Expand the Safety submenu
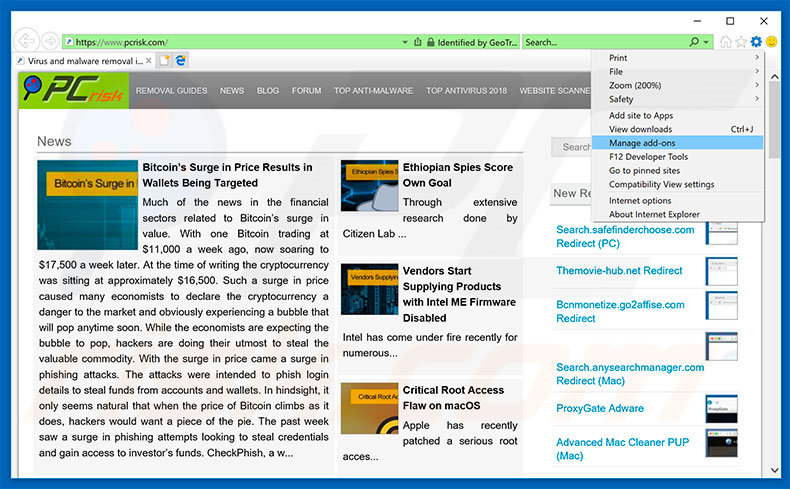This screenshot has height=489, width=790. pyautogui.click(x=677, y=99)
